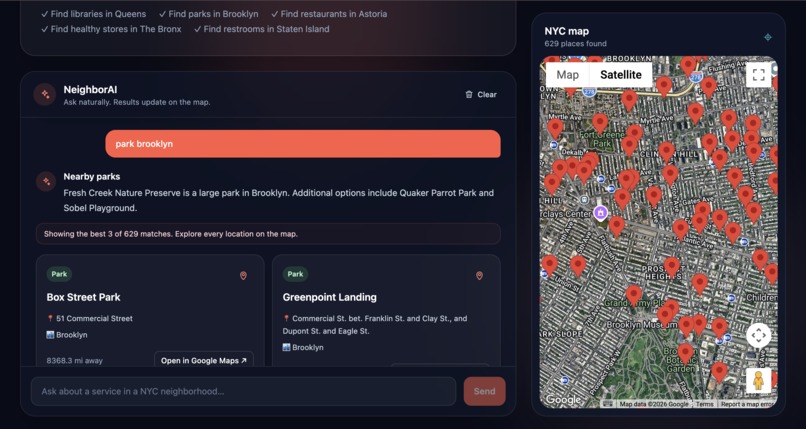Click the '51 Commercial Street' address text
Image resolution: width=806 pixels, height=429 pixels.
(94, 319)
